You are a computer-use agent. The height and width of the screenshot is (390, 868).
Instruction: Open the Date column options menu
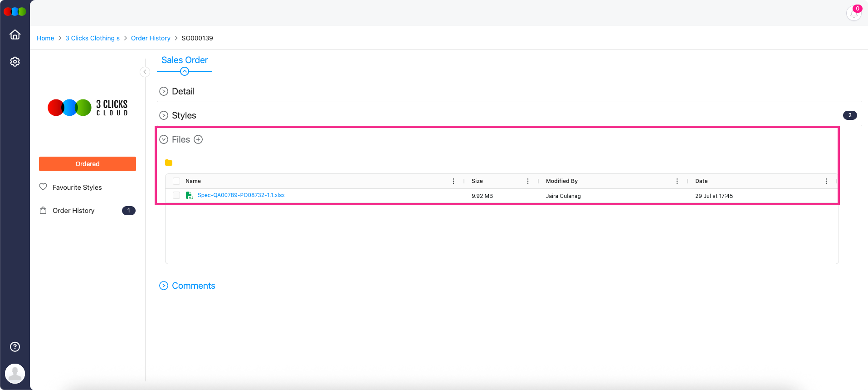826,181
